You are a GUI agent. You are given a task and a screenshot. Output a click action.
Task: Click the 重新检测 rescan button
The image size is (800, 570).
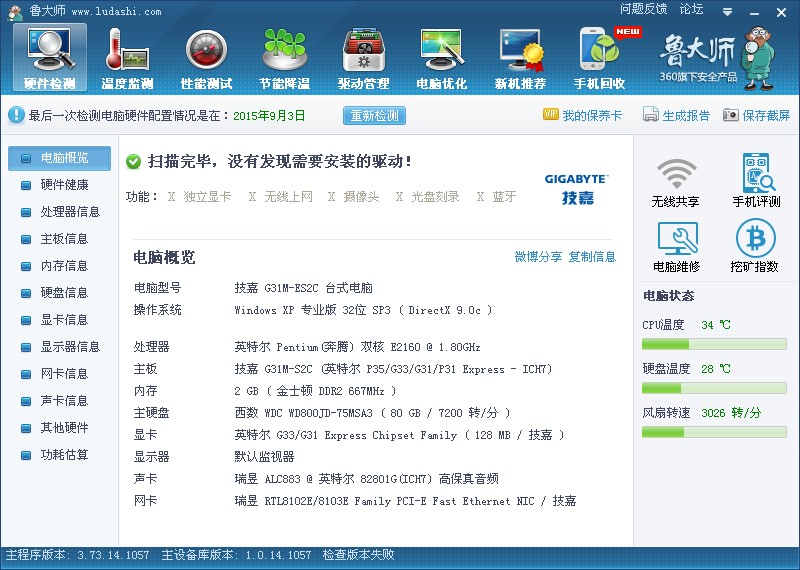point(374,116)
